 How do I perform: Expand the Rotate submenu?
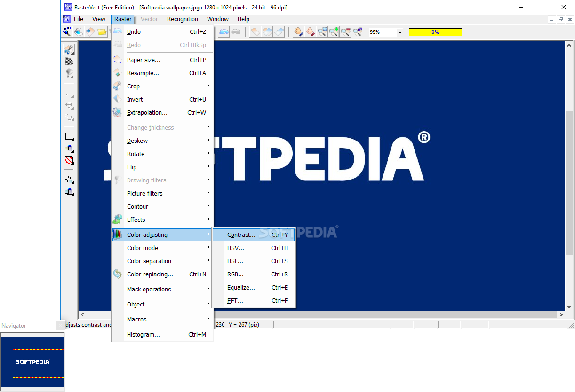click(162, 154)
